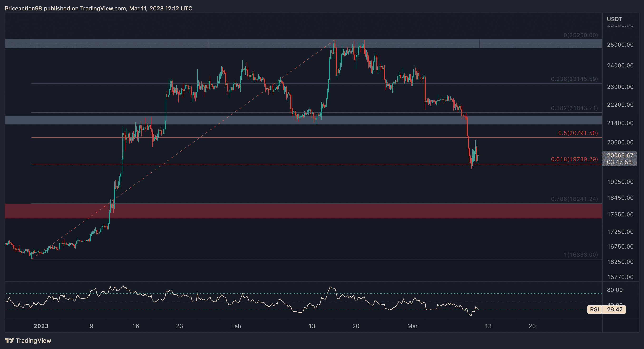This screenshot has height=349, width=644.
Task: Click the 19050.00 price axis label
Action: pos(620,182)
